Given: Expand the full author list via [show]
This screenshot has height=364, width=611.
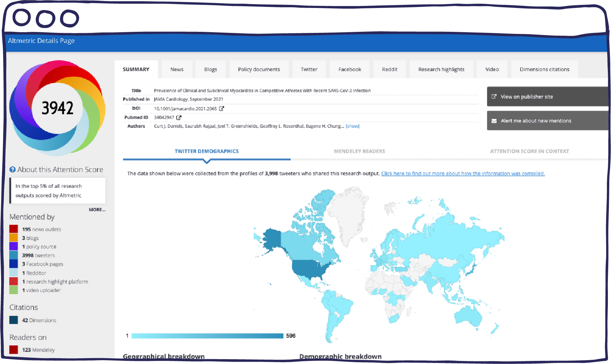Looking at the screenshot, I should point(353,126).
